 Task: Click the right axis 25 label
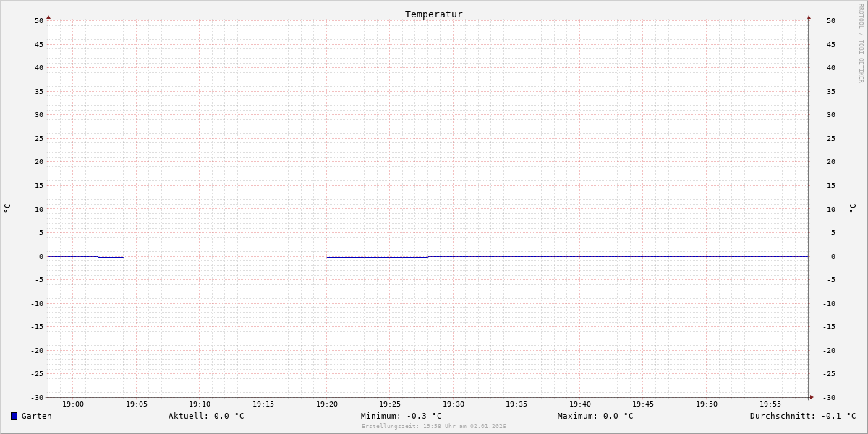pos(831,138)
